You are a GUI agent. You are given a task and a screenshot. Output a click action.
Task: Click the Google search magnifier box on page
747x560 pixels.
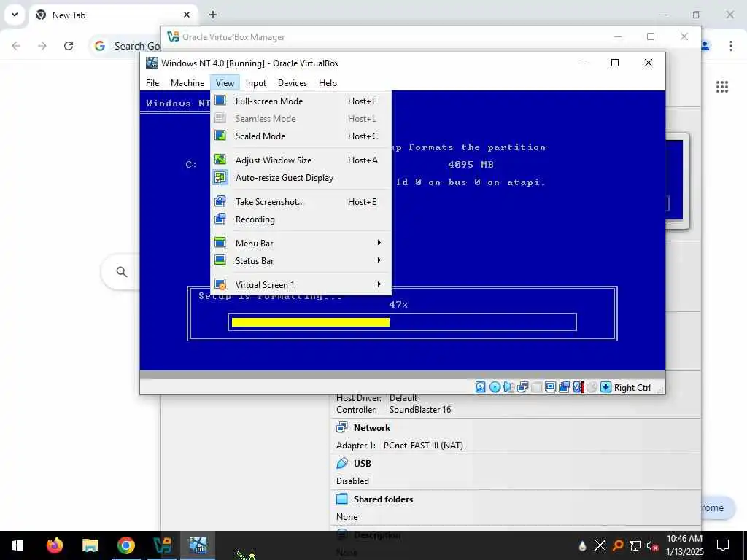tap(122, 272)
